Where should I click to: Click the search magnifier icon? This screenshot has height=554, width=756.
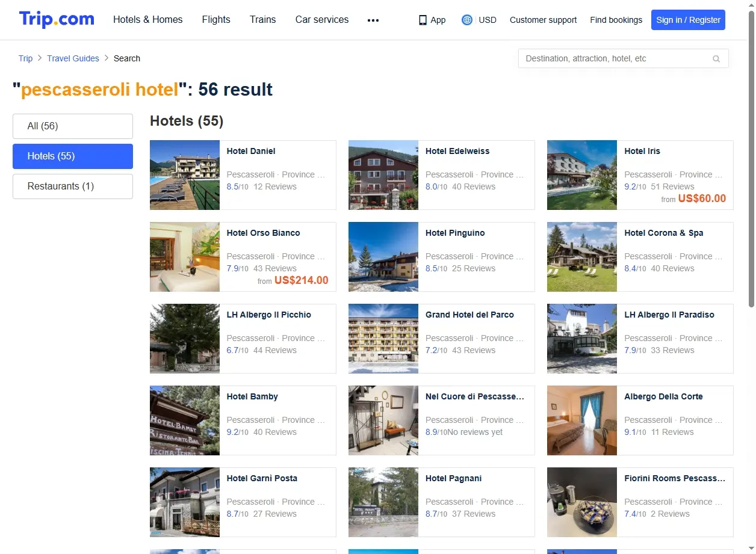click(x=716, y=58)
